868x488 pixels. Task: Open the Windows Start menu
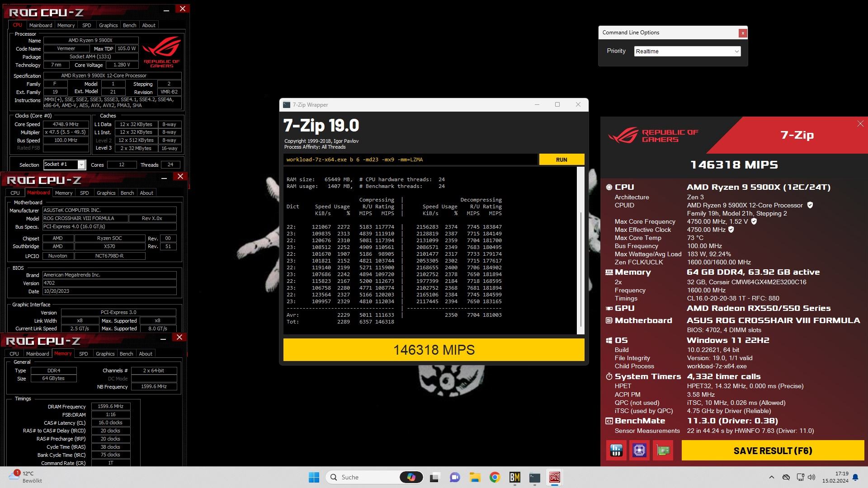point(314,477)
